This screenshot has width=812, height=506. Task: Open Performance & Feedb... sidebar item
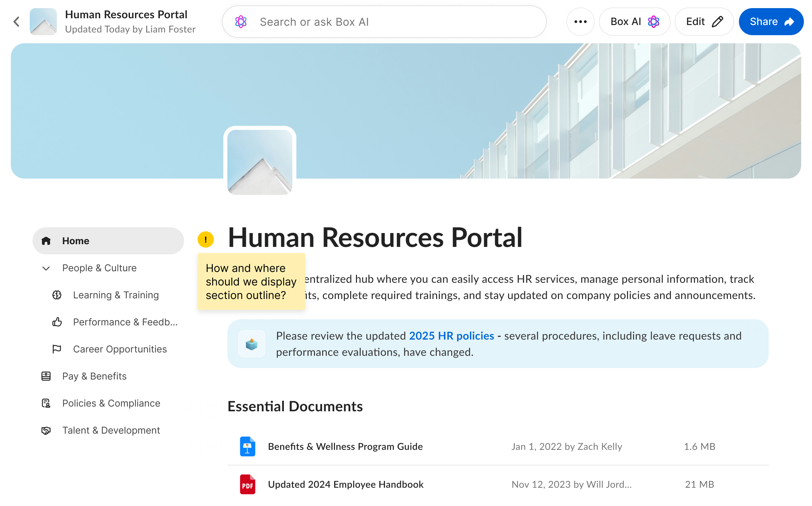125,322
